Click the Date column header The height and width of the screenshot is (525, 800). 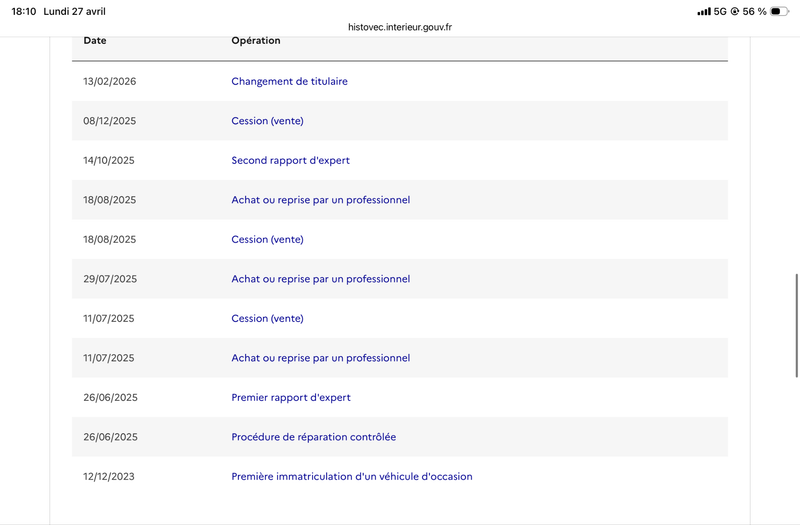tap(95, 40)
